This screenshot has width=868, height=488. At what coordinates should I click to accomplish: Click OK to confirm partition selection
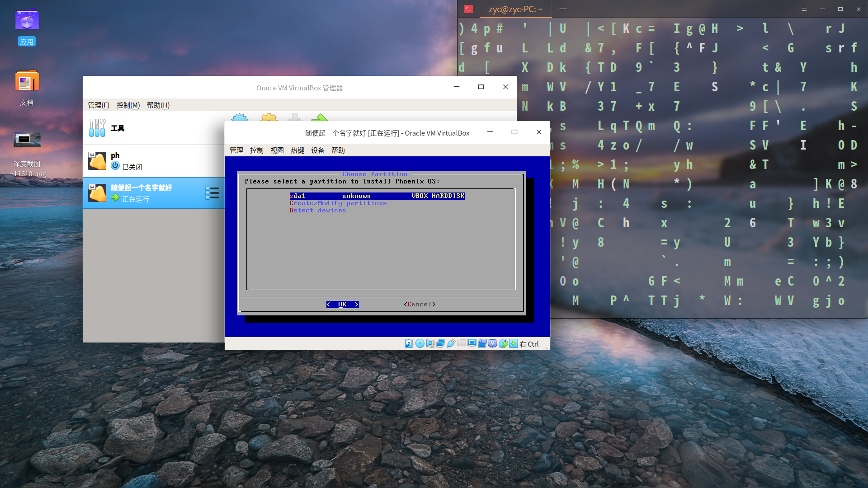click(x=343, y=305)
